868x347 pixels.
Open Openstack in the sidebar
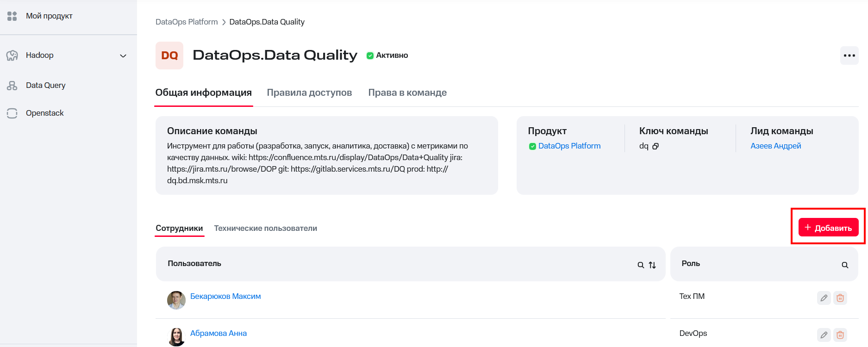44,113
